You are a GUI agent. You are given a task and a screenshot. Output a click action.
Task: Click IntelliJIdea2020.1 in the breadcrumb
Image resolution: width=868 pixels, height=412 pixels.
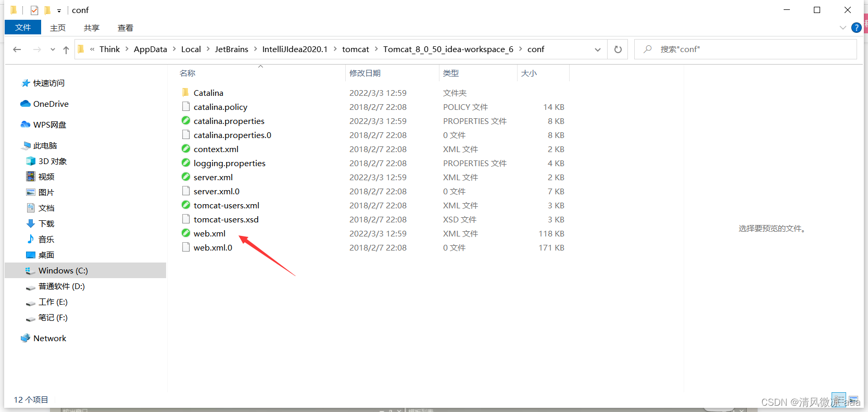[x=295, y=49]
